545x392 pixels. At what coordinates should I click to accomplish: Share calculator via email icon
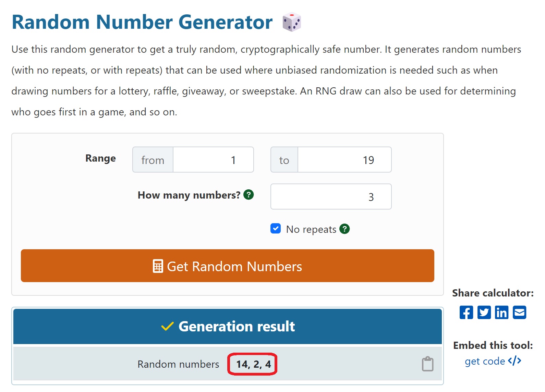click(x=519, y=312)
